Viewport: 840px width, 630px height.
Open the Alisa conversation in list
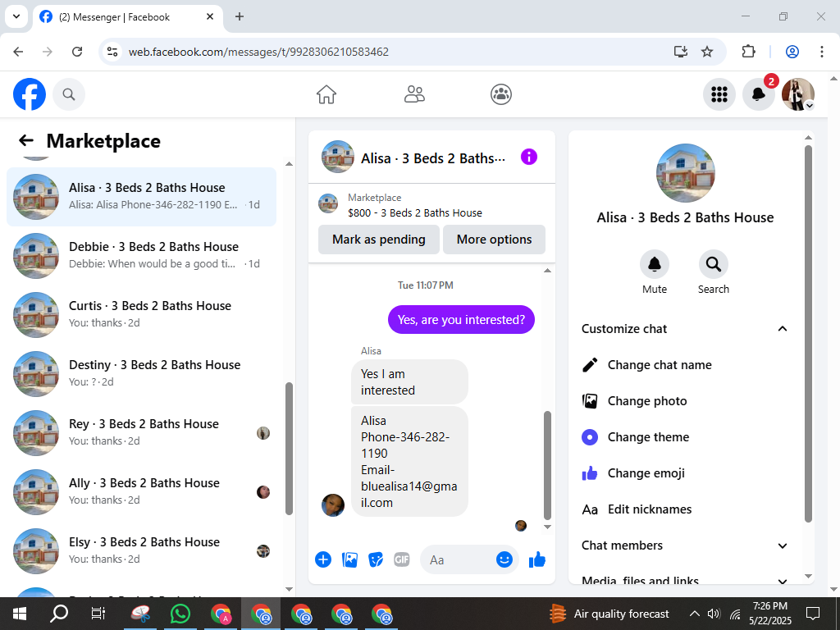tap(141, 197)
